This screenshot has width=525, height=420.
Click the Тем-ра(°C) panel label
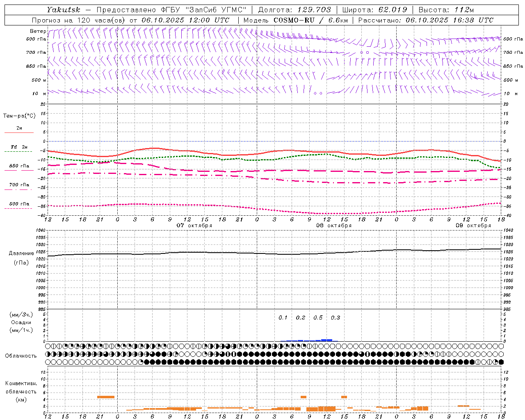(x=19, y=116)
